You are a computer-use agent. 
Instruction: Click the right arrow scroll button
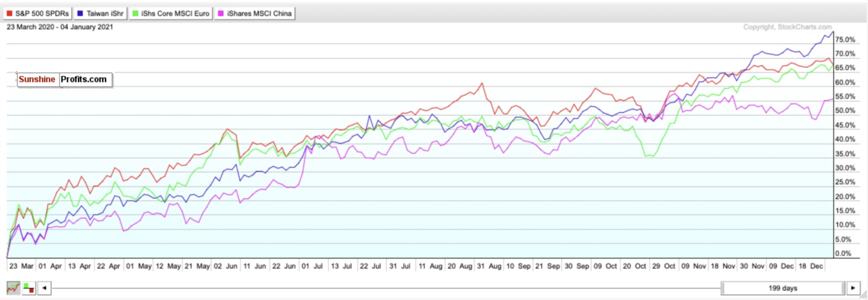click(x=853, y=288)
